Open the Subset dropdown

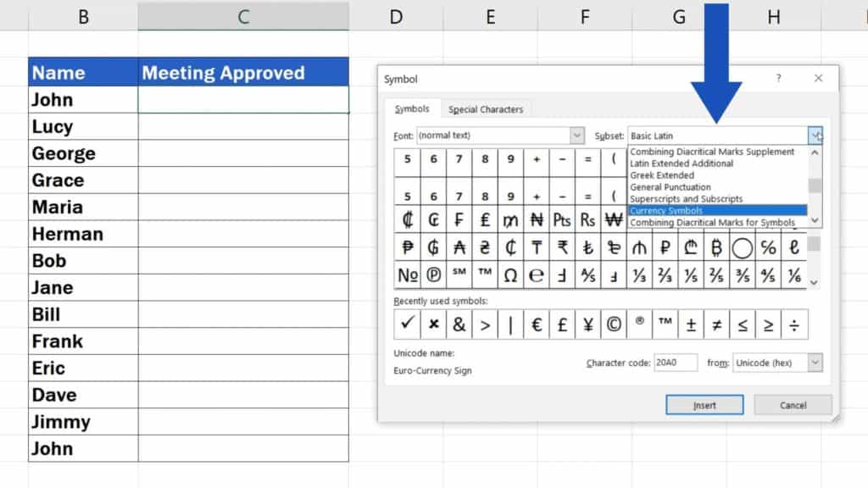[815, 136]
